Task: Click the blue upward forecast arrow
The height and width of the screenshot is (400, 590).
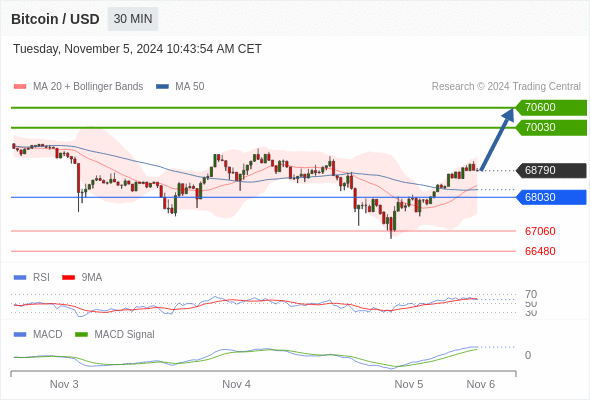Action: coord(497,139)
